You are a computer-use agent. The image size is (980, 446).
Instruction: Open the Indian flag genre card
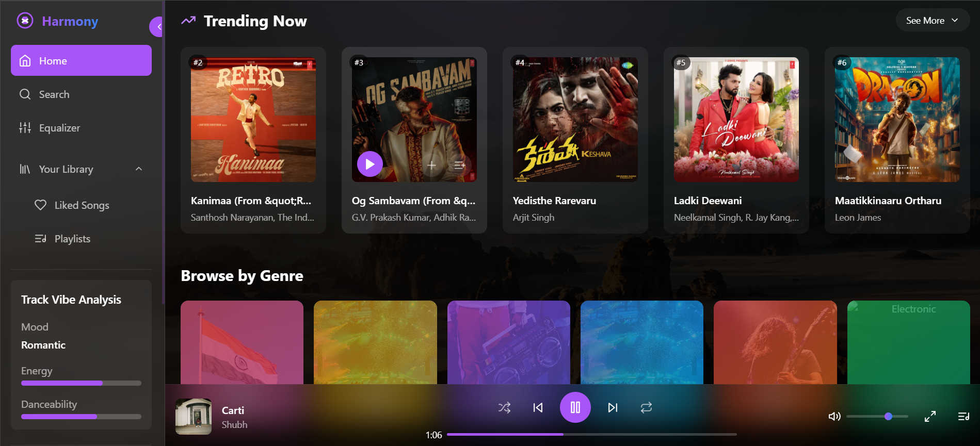[242, 342]
